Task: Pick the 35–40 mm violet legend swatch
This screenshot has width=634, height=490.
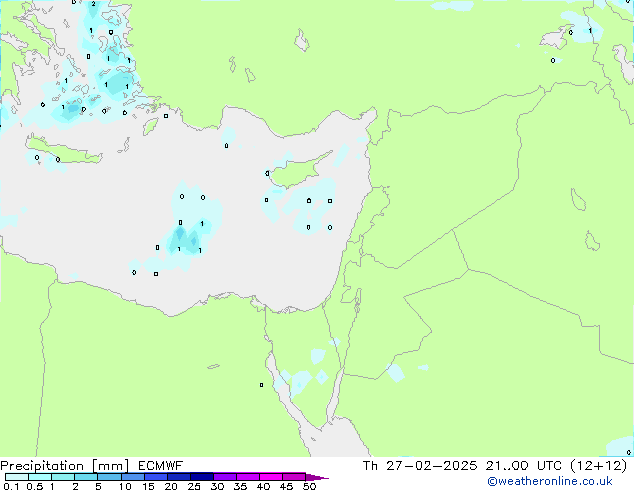Action: pos(248,477)
